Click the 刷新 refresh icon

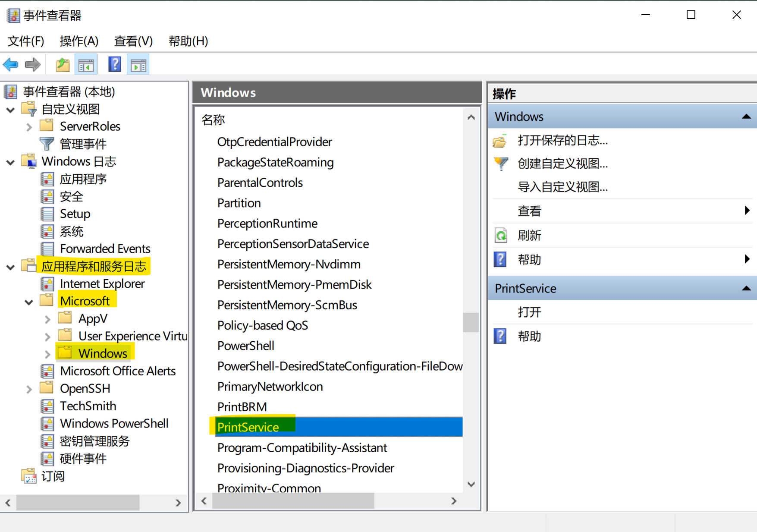(501, 236)
